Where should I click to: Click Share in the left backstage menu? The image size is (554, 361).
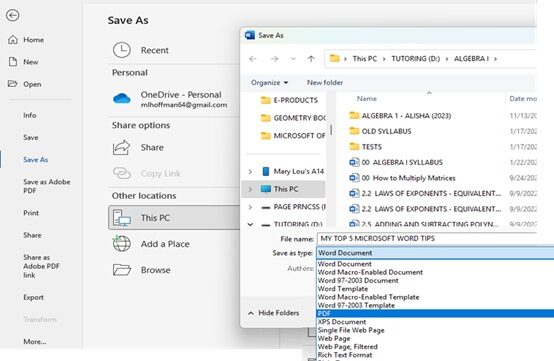(x=32, y=235)
